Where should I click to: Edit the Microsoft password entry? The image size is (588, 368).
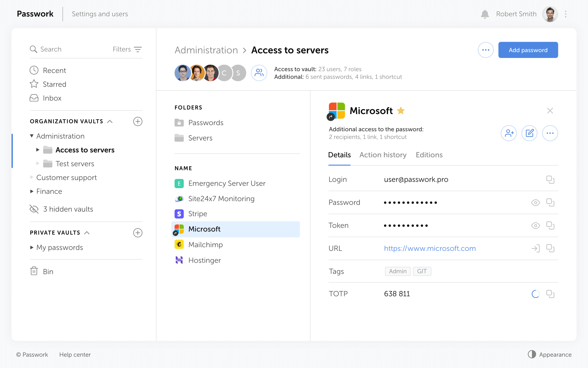(x=530, y=133)
